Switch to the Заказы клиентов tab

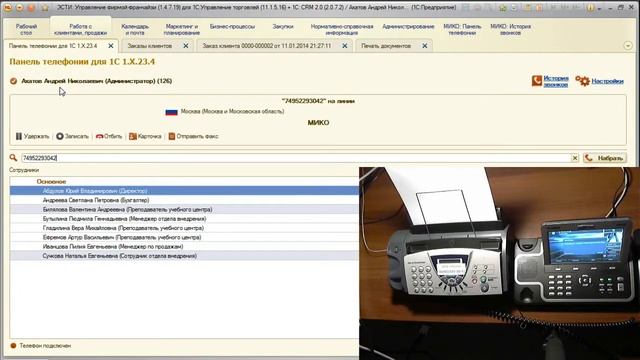coord(149,46)
